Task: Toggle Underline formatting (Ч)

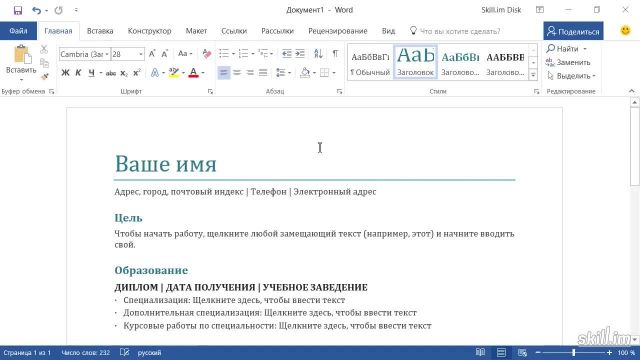Action: click(x=91, y=73)
